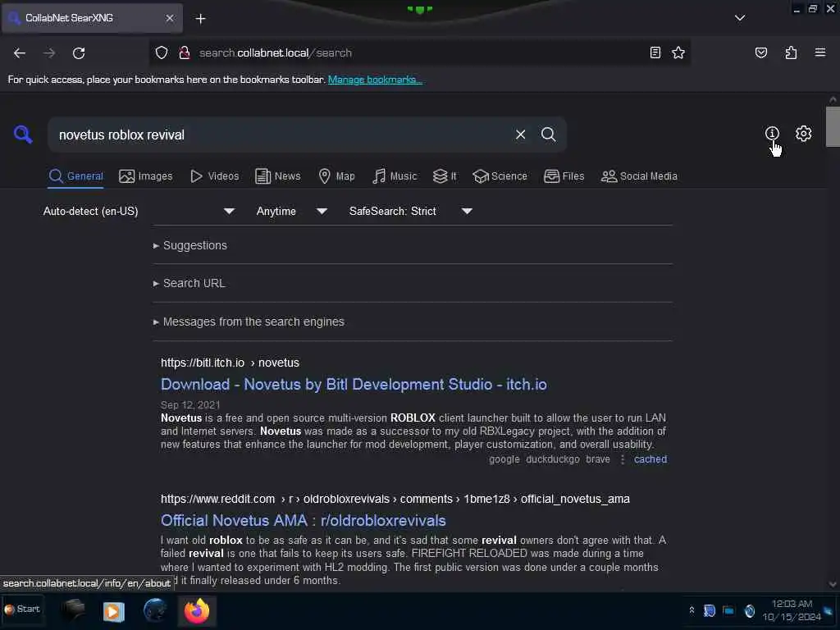Switch to the Science tab

pyautogui.click(x=500, y=176)
